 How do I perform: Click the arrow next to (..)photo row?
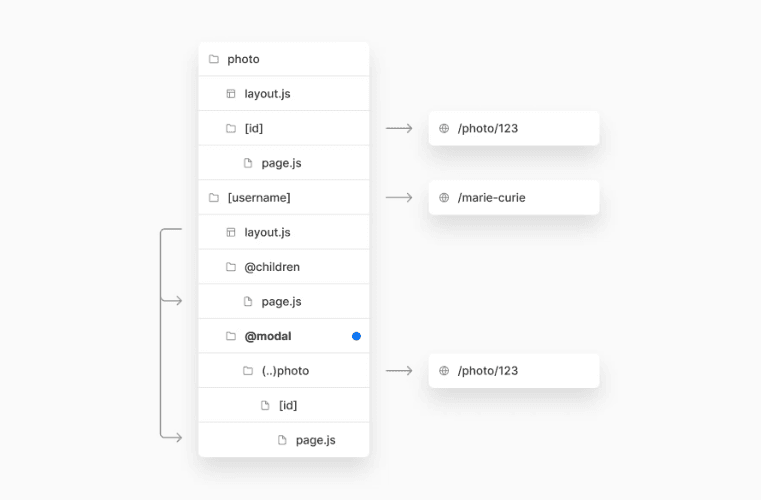[399, 371]
